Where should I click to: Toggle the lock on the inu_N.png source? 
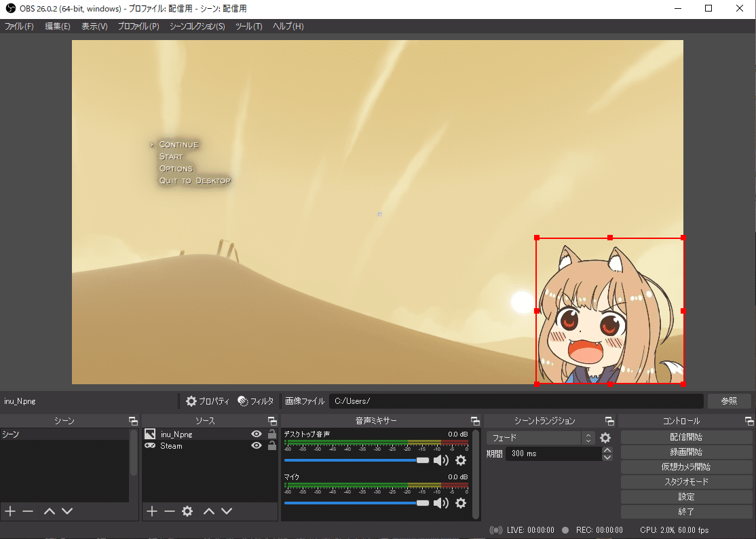pos(272,434)
